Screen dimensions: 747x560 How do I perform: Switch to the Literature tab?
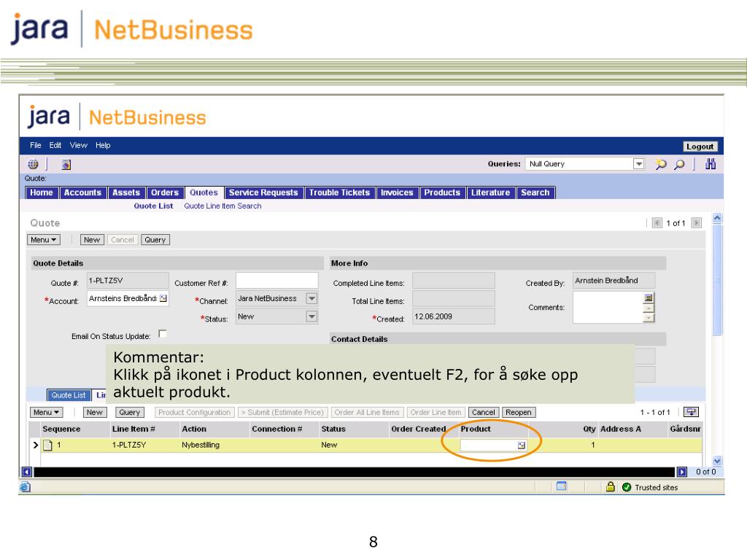[491, 192]
